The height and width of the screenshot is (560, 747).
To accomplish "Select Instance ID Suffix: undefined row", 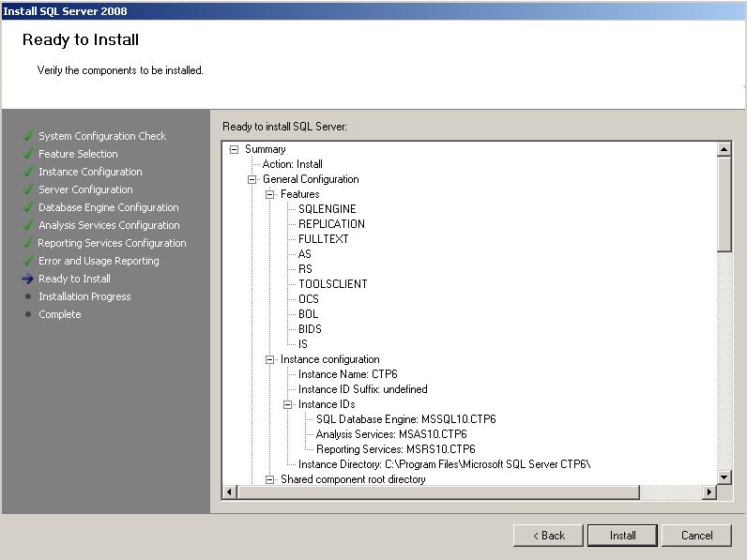I will [362, 389].
